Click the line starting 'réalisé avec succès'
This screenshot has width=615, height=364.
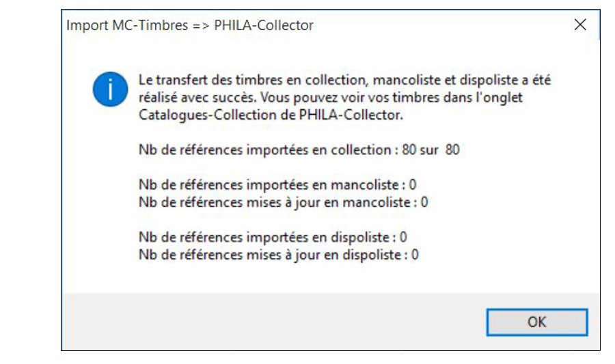[x=330, y=98]
